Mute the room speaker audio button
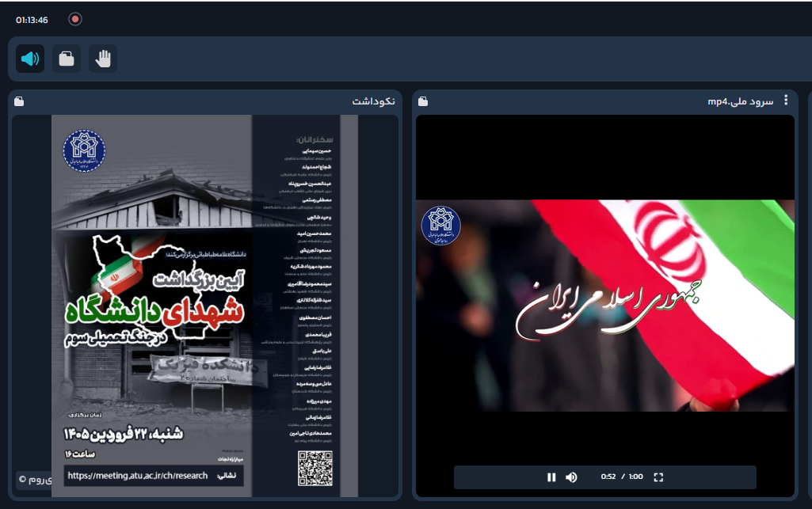 [x=30, y=59]
